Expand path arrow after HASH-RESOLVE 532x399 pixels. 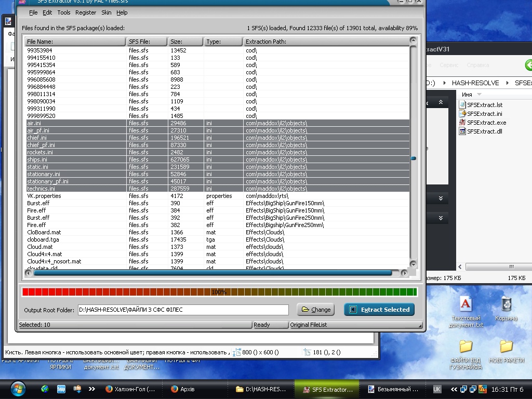(x=507, y=83)
